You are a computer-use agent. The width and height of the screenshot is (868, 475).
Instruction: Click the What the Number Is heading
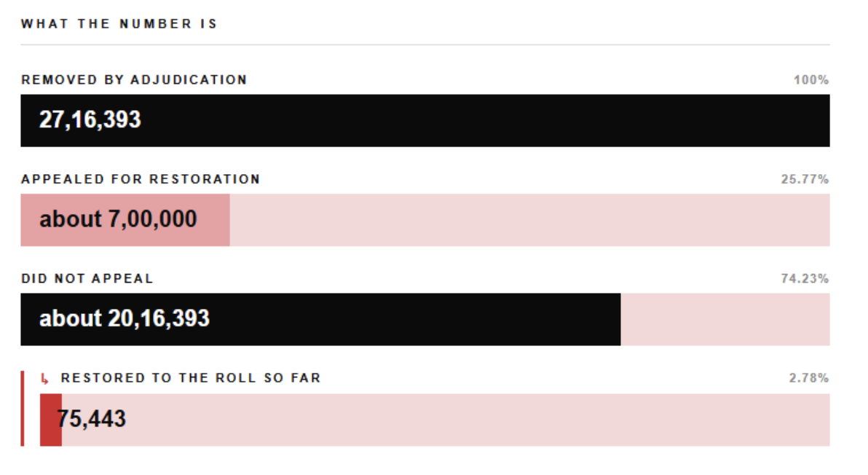119,24
